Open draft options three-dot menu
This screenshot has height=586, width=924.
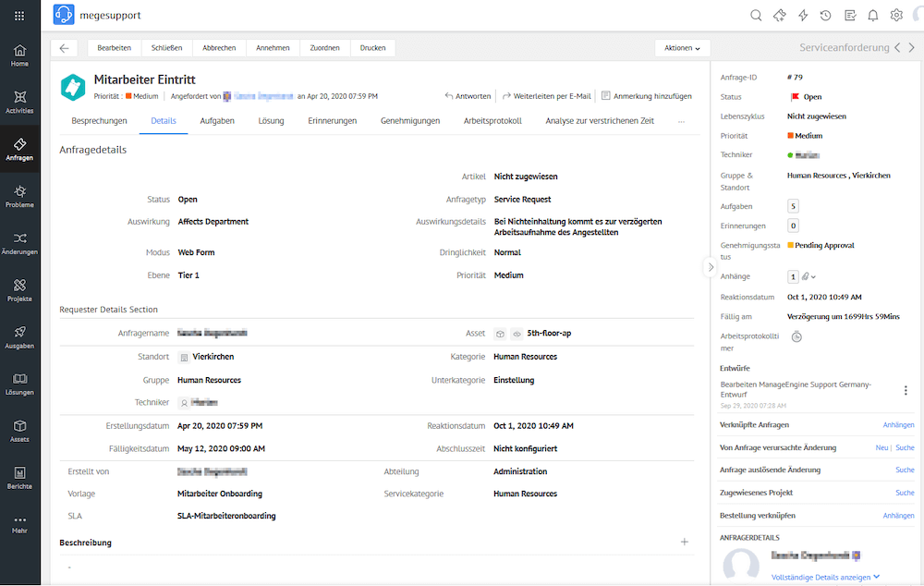906,390
